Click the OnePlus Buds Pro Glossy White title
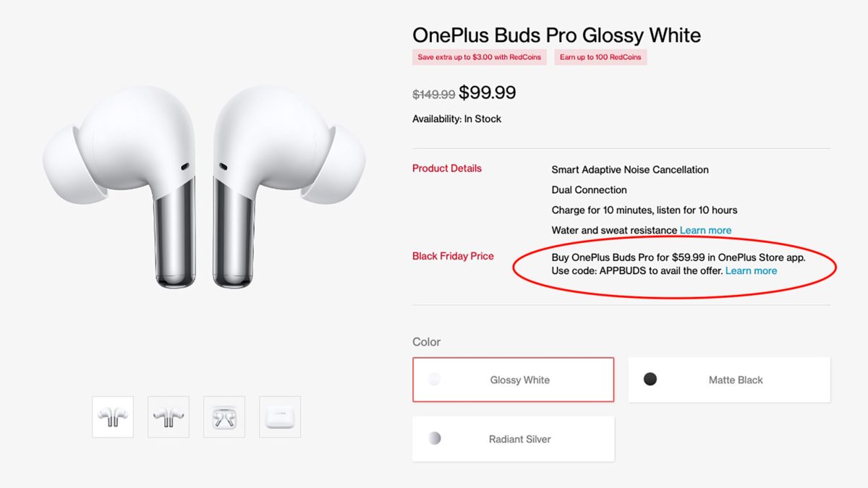 pyautogui.click(x=556, y=35)
